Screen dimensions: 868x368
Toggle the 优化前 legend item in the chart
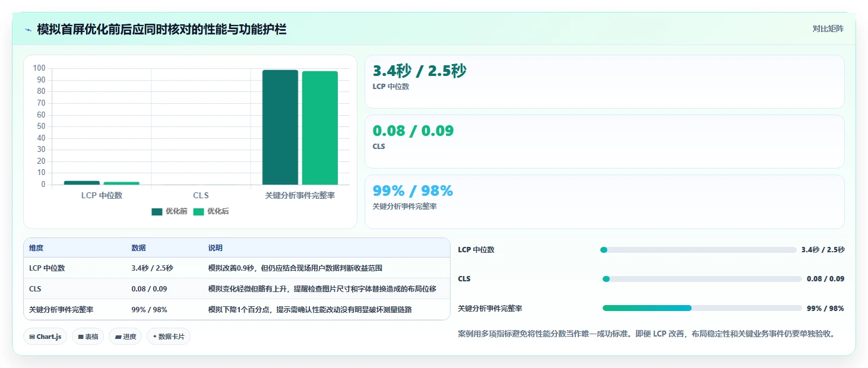click(169, 211)
